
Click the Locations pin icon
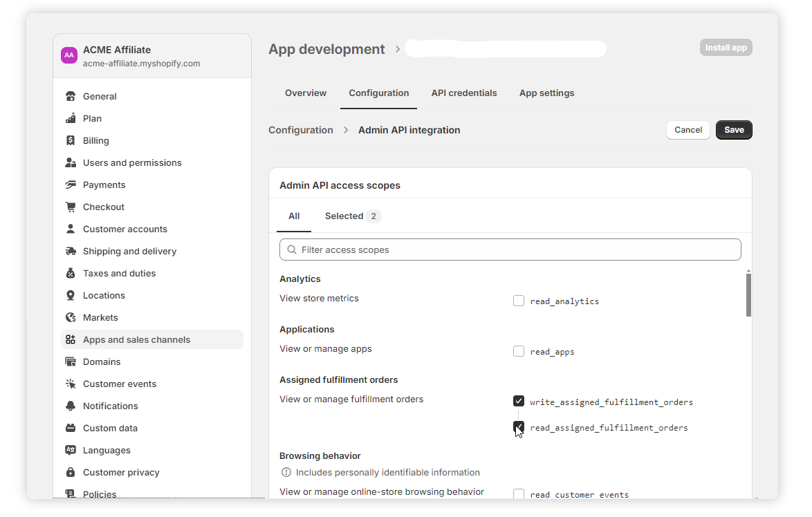point(71,296)
